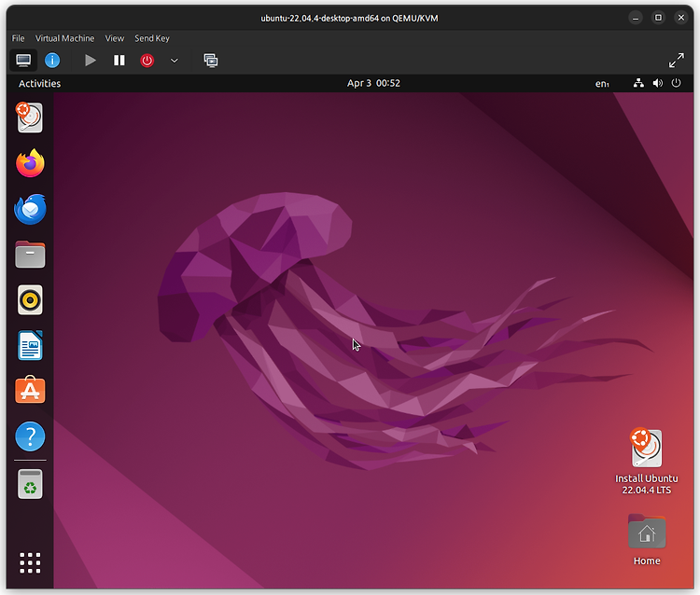The height and width of the screenshot is (595, 700).
Task: Select Install Ubuntu 22.04.4 LTS desktop icon
Action: tap(647, 462)
